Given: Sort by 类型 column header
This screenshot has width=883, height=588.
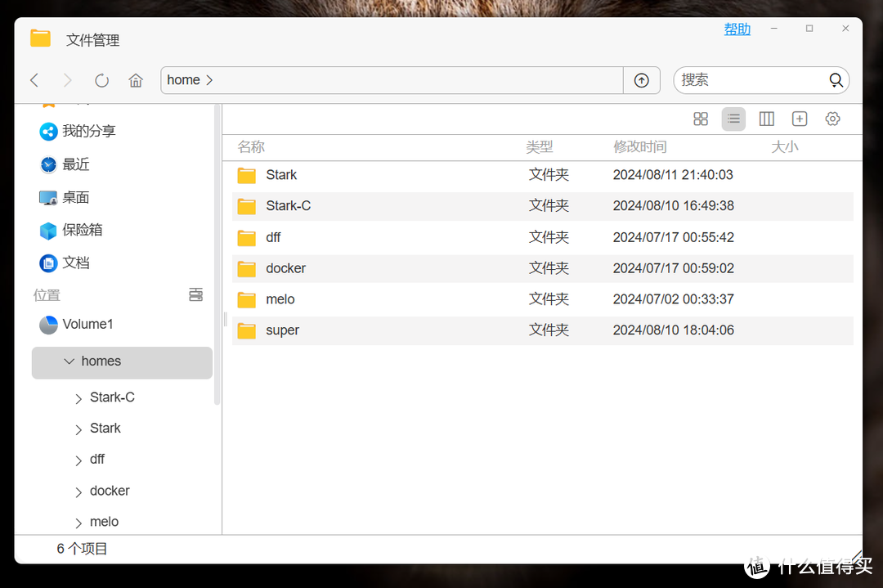Looking at the screenshot, I should [540, 147].
